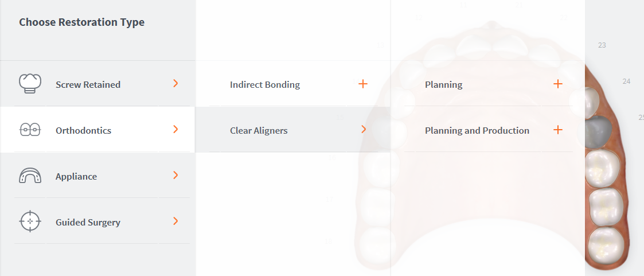Viewport: 644px width, 276px height.
Task: Choose the Appliance menu entry
Action: pos(76,176)
